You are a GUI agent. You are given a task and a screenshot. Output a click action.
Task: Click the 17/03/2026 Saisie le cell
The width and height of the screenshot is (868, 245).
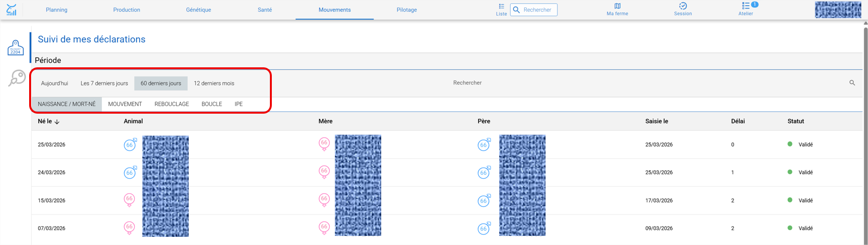[x=659, y=201]
